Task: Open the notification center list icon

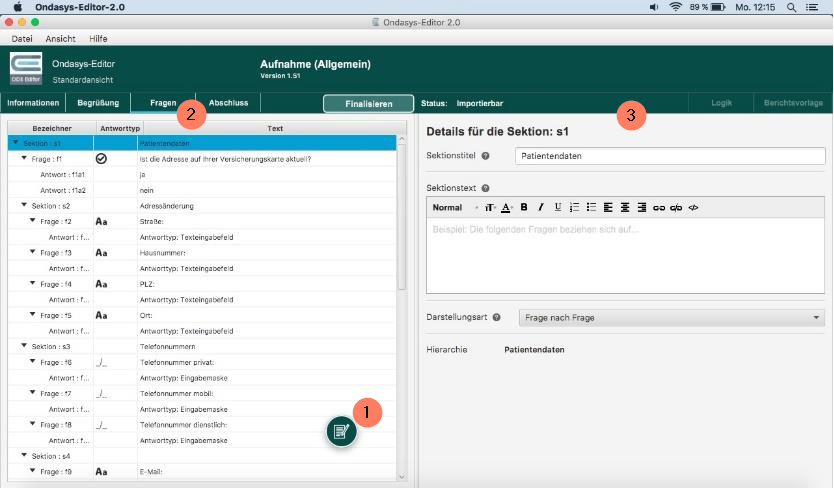Action: coord(812,7)
